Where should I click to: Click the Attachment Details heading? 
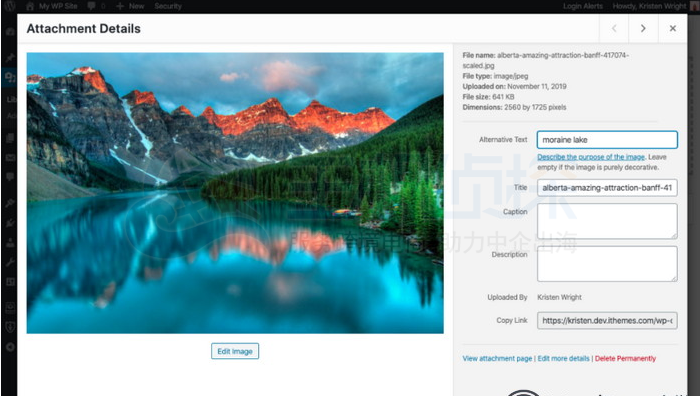tap(83, 29)
